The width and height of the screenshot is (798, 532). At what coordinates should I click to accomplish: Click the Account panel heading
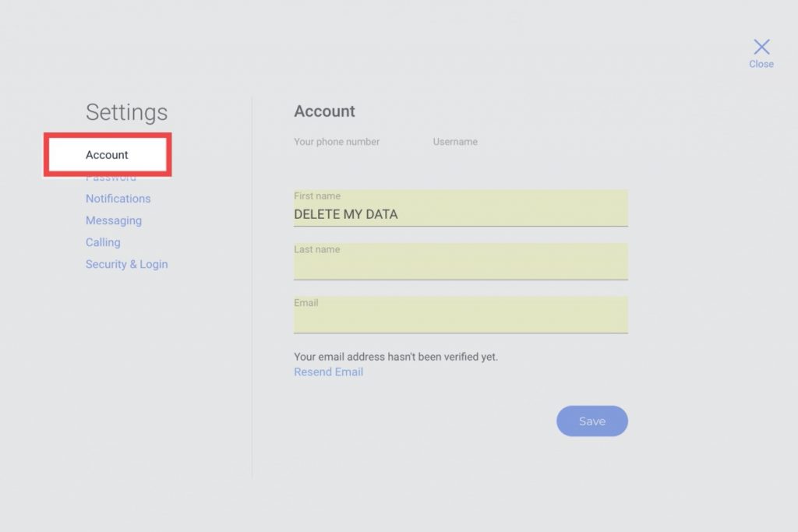[324, 111]
